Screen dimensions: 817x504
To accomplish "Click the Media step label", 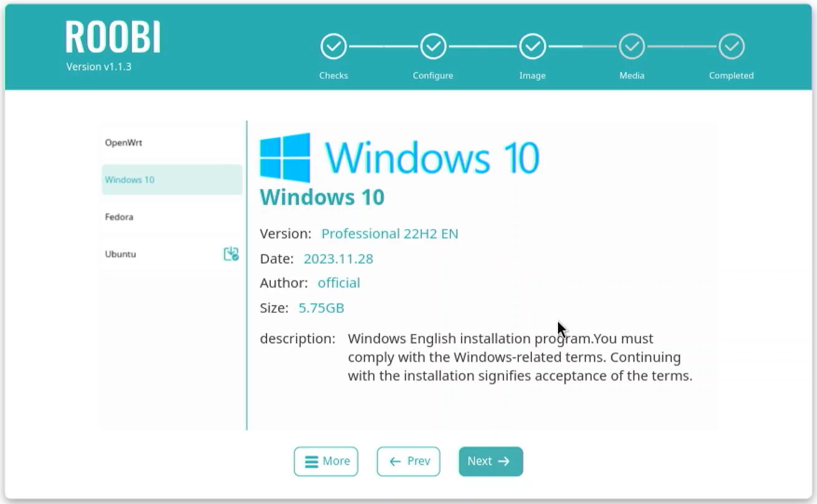I will click(632, 76).
